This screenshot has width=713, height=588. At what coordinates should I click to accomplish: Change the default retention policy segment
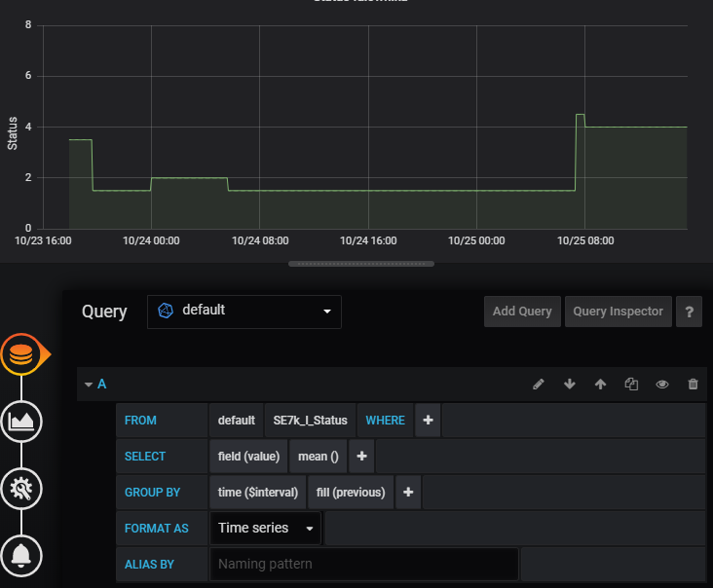coord(236,421)
